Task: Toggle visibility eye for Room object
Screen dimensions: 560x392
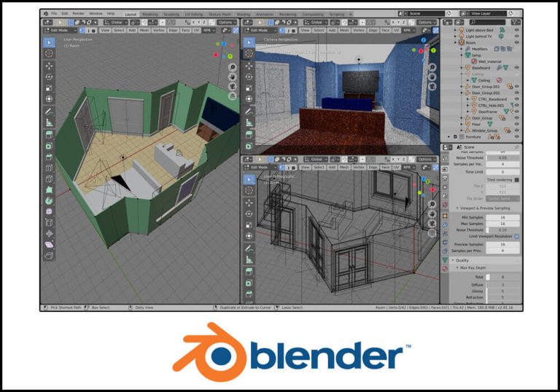Action: point(516,42)
